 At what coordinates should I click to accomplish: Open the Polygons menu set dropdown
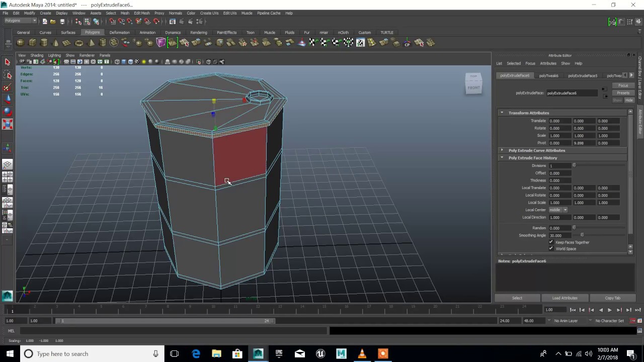point(21,21)
